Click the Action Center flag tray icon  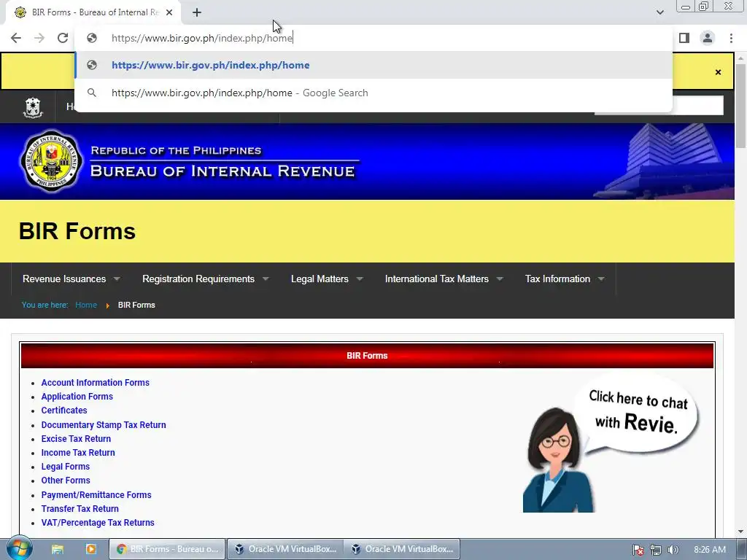coord(638,550)
